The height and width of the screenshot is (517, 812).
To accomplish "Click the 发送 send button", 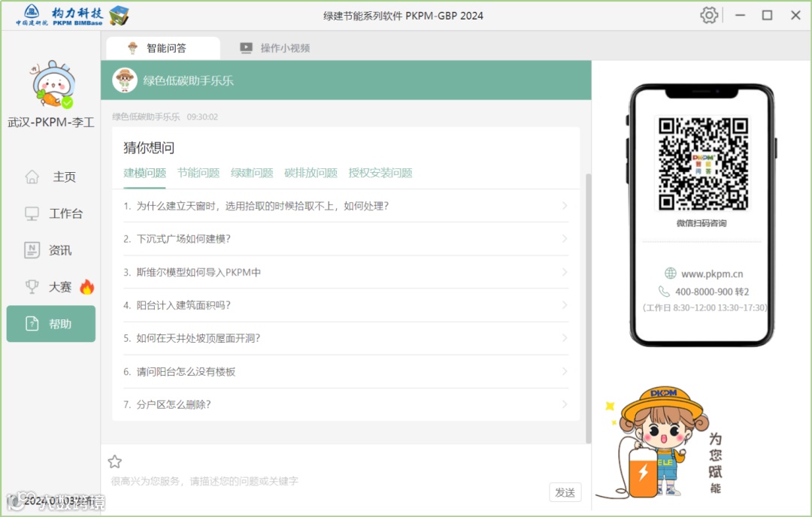I will pyautogui.click(x=565, y=492).
